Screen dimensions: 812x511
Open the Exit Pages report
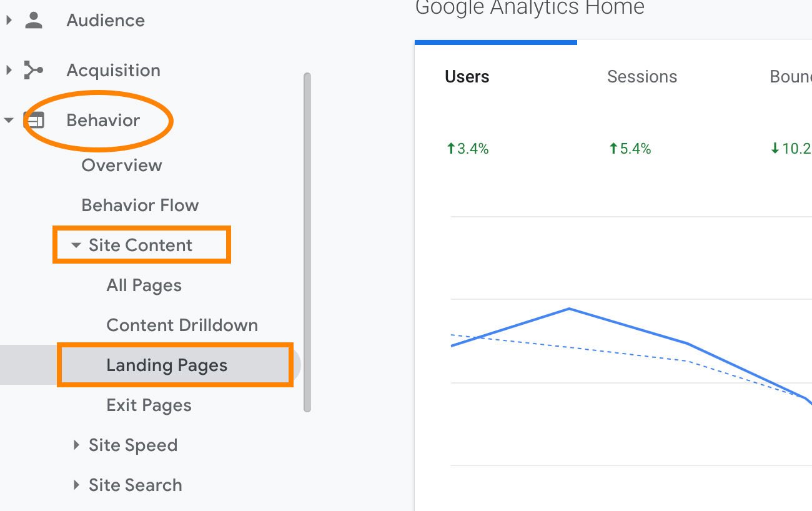coord(149,405)
